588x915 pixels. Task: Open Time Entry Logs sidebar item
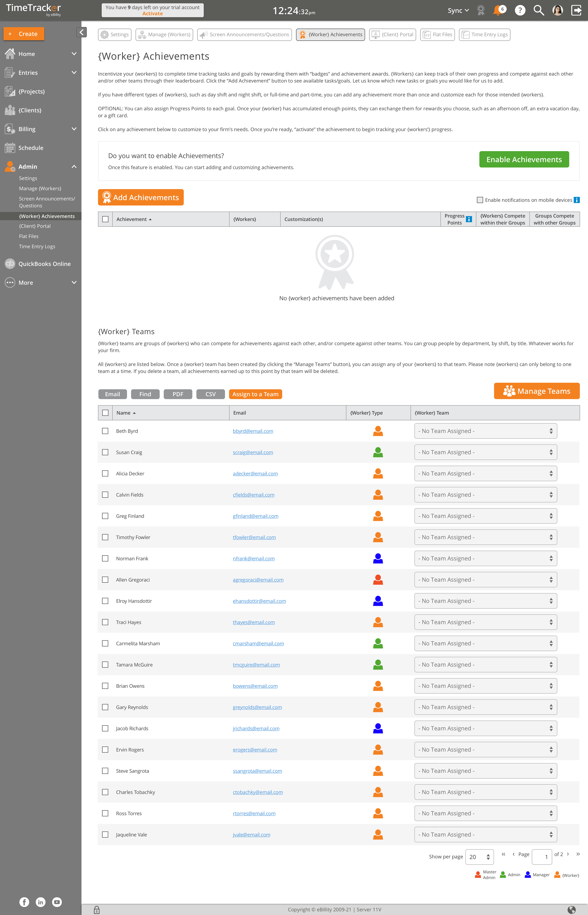click(x=37, y=246)
